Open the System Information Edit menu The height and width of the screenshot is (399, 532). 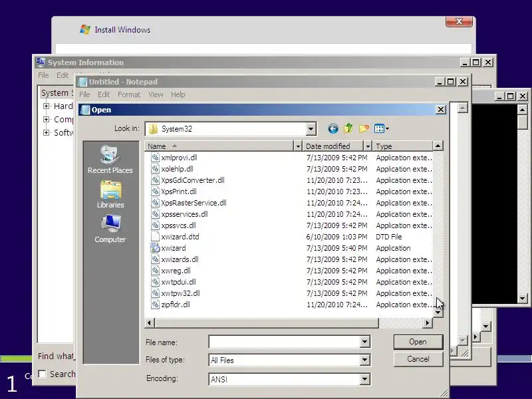(x=63, y=75)
